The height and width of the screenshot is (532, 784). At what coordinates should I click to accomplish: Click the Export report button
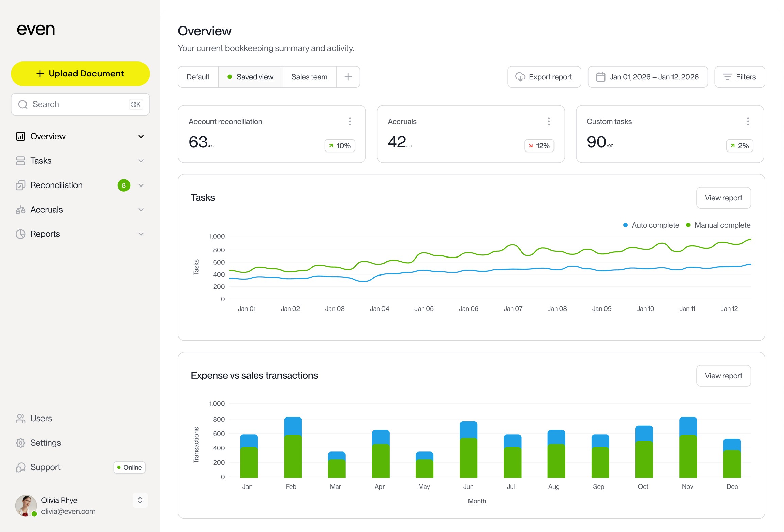[544, 77]
